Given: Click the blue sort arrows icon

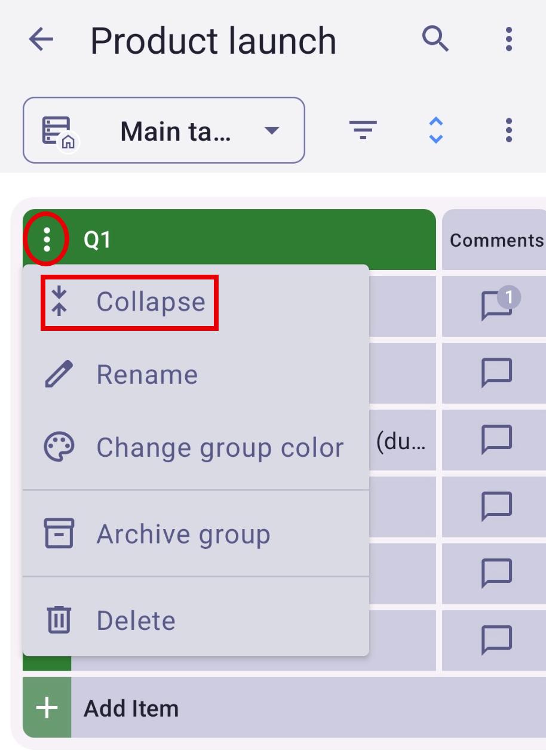Looking at the screenshot, I should point(435,131).
